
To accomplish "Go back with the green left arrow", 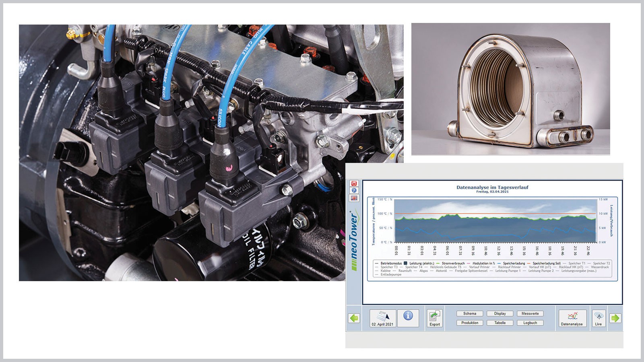I will click(354, 318).
